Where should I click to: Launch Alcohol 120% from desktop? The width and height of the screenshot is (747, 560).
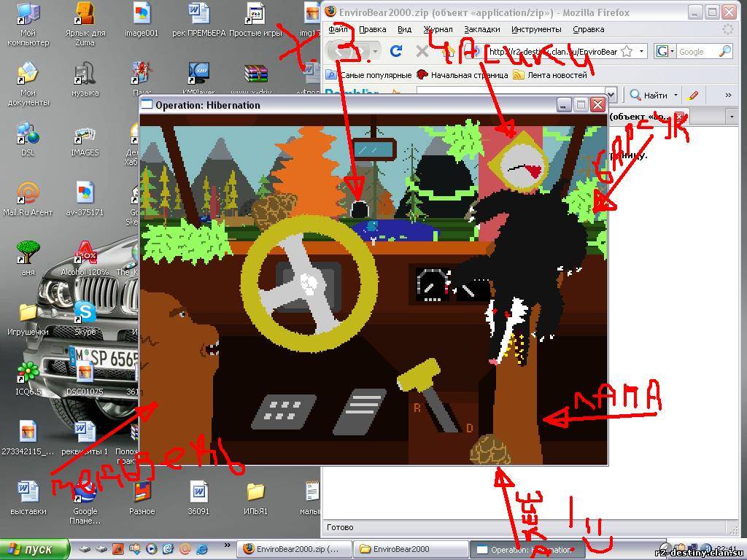85,259
